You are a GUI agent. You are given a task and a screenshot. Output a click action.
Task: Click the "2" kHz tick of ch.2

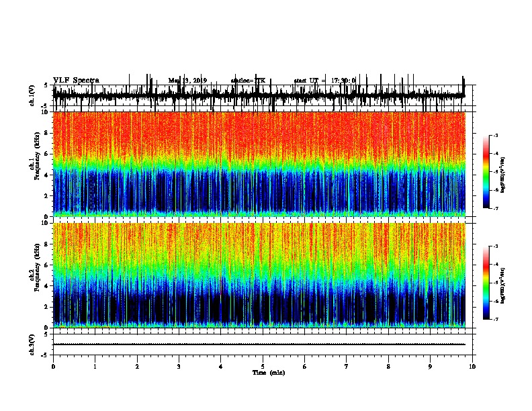46,307
